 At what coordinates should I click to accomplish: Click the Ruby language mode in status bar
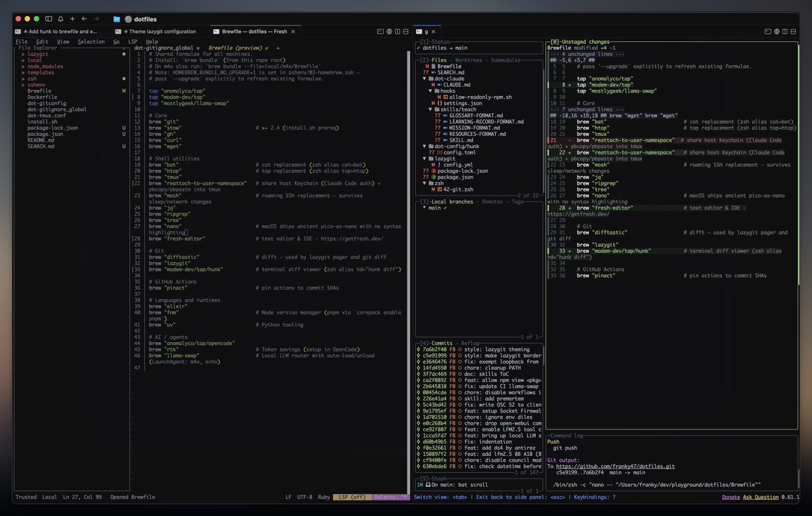click(323, 497)
